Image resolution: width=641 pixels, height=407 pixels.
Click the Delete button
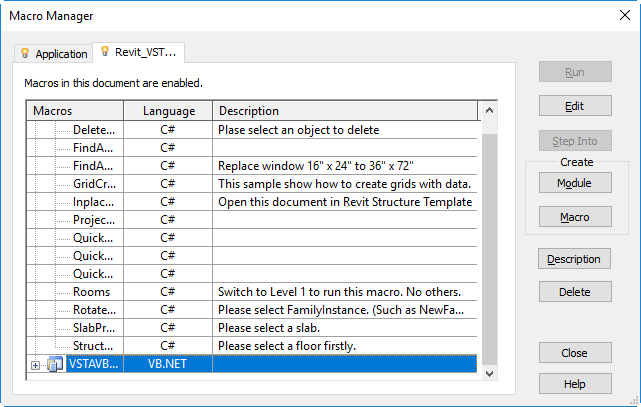click(x=575, y=292)
